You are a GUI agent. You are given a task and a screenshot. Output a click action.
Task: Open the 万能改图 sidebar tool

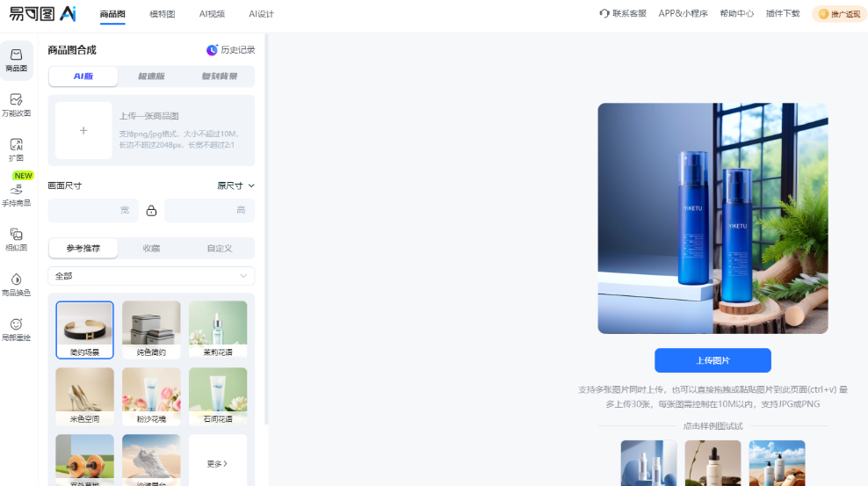click(16, 105)
